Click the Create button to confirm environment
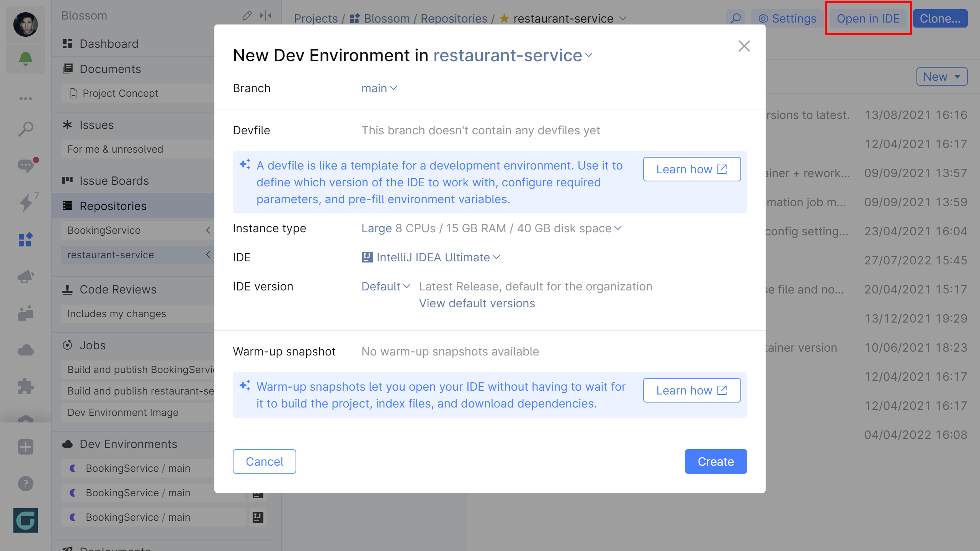 coord(715,461)
